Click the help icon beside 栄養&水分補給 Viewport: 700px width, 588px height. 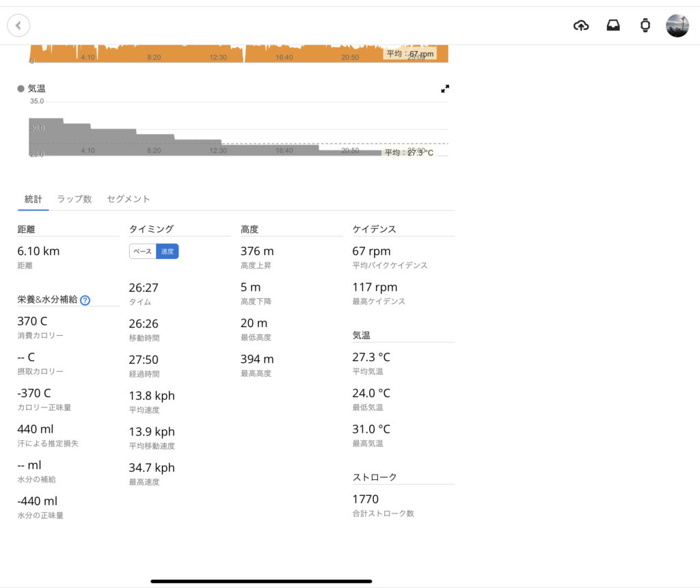pyautogui.click(x=85, y=300)
